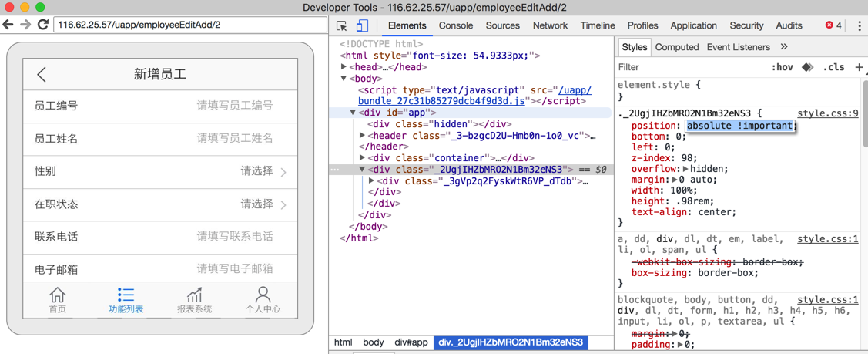Click the 员工姓名 input field
The width and height of the screenshot is (868, 354).
(x=235, y=139)
